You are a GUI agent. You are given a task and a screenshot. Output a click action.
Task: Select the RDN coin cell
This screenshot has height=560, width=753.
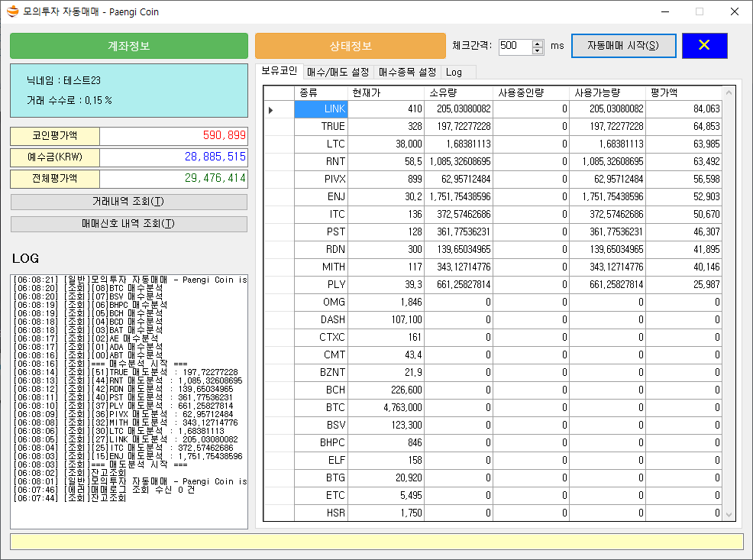(321, 249)
